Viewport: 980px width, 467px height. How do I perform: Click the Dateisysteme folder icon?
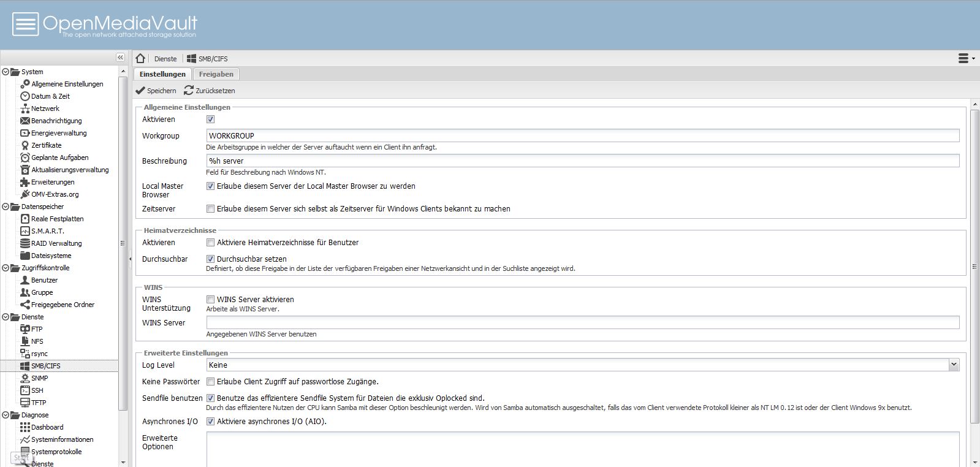25,256
